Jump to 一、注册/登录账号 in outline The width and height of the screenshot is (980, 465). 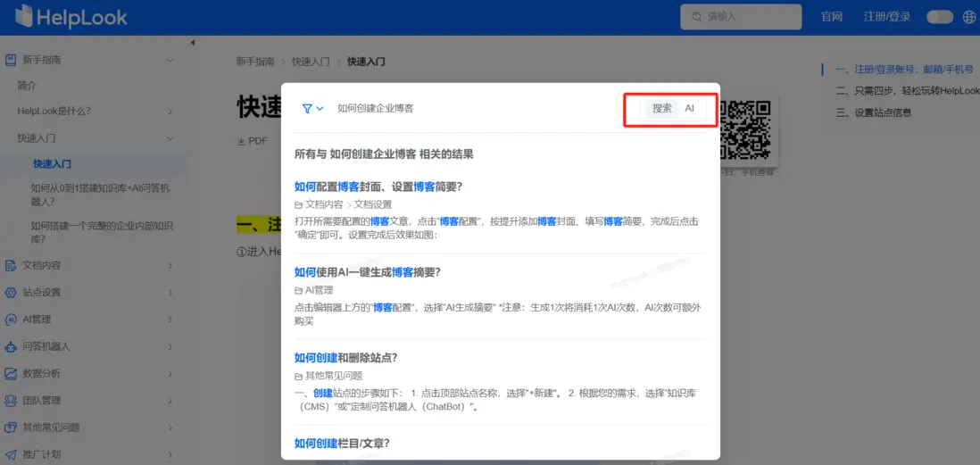[904, 70]
